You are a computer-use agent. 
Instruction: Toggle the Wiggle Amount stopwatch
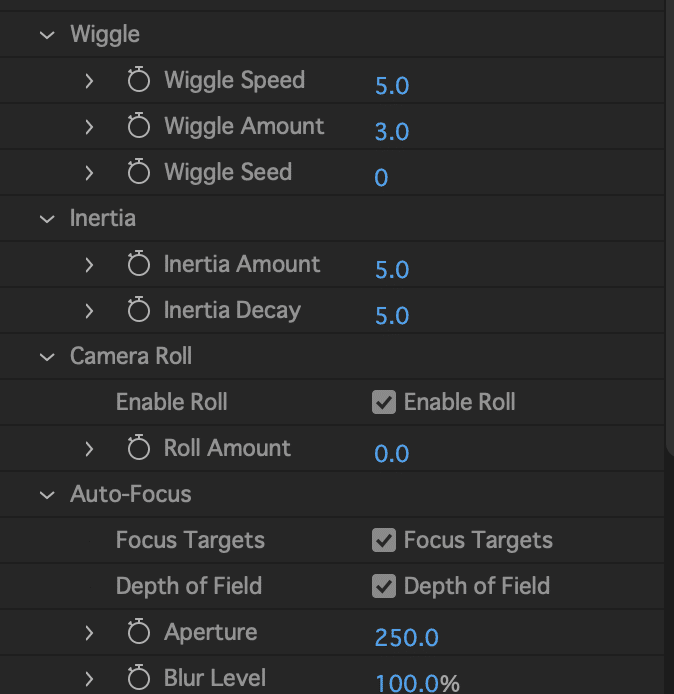pyautogui.click(x=139, y=127)
